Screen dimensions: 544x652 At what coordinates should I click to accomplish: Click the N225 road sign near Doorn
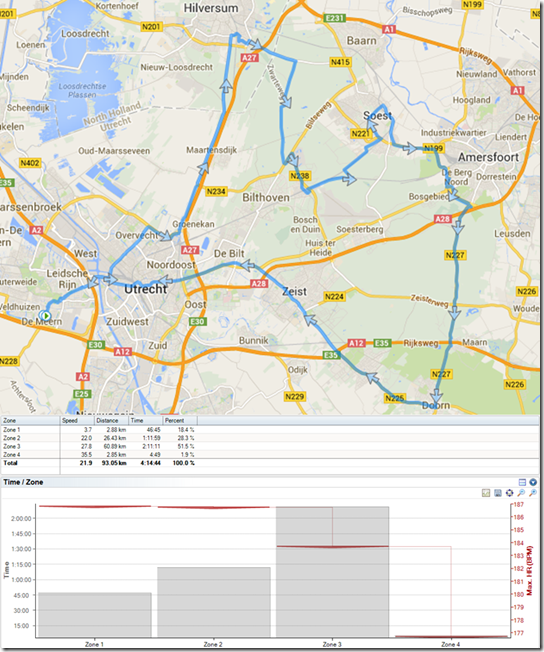tap(394, 398)
